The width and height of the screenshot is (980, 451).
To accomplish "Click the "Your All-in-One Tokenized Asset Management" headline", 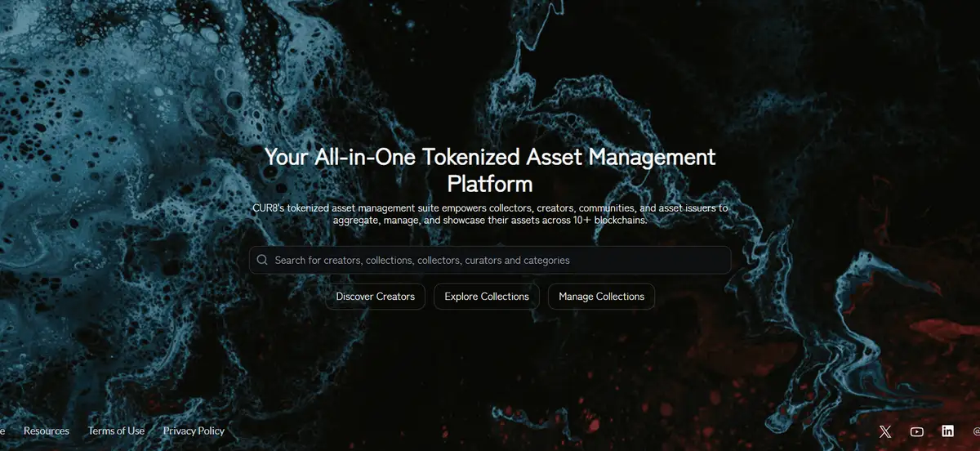I will pos(489,156).
